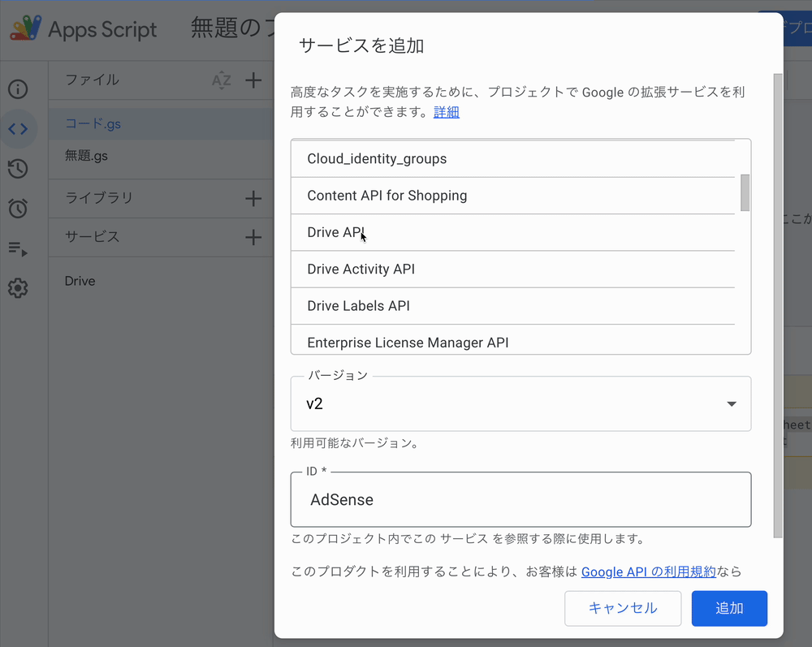
Task: Open the バージョン v2 dropdown
Action: coord(521,403)
